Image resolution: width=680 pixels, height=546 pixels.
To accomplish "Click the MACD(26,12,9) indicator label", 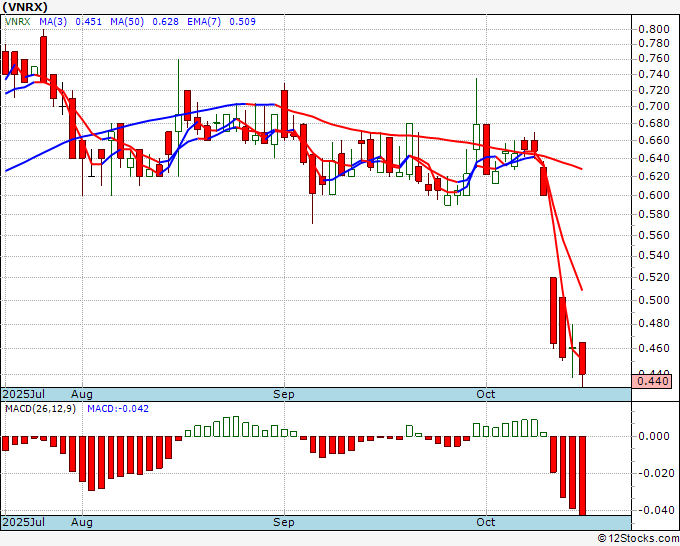I will [x=40, y=409].
